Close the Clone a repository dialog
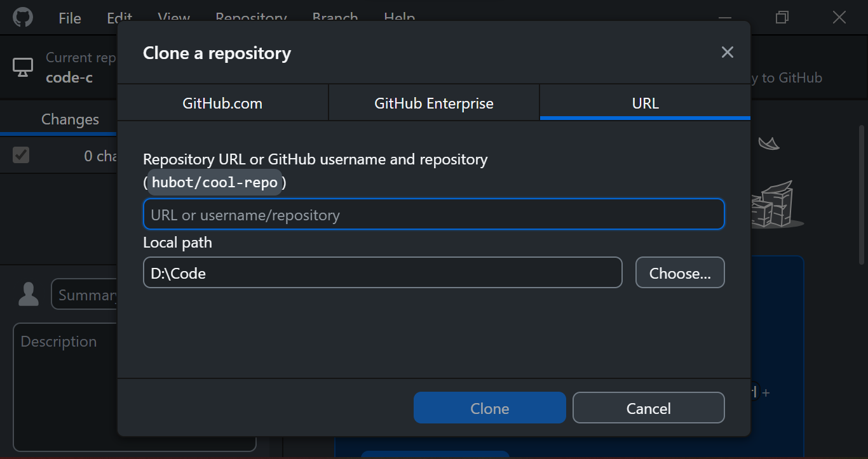Image resolution: width=868 pixels, height=459 pixels. [727, 53]
